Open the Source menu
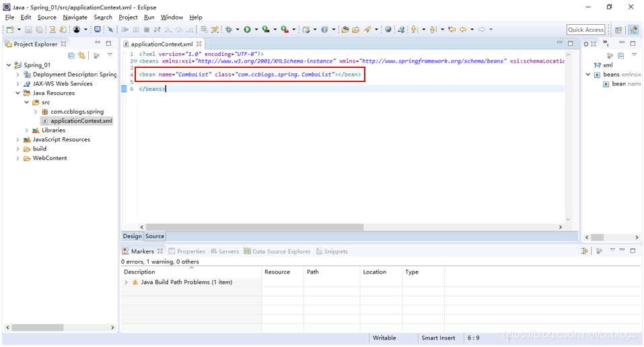This screenshot has width=644, height=347. 47,17
